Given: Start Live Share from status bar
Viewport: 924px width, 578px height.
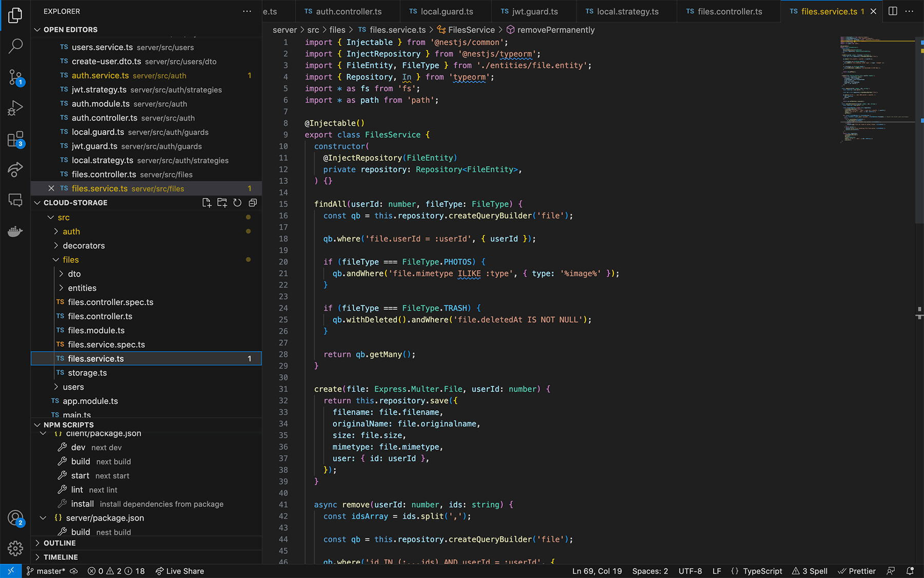Looking at the screenshot, I should coord(180,571).
